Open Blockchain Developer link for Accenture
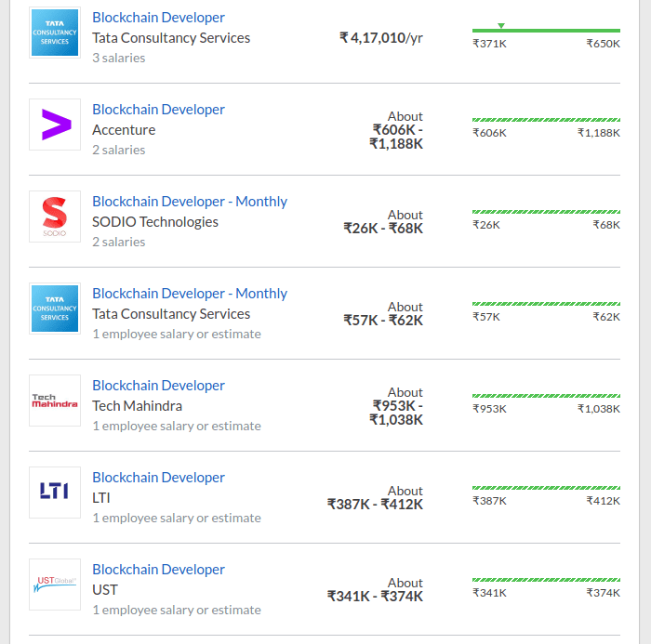The height and width of the screenshot is (644, 651). [158, 110]
